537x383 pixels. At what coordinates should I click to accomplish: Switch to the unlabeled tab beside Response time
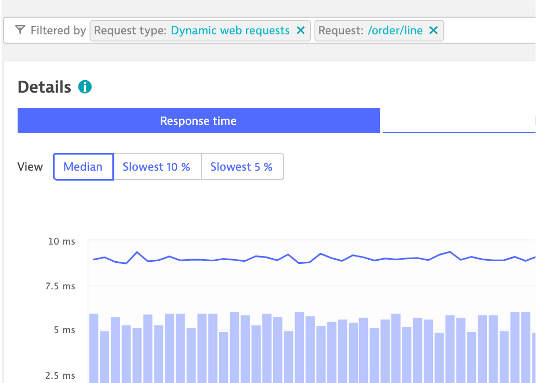point(459,121)
